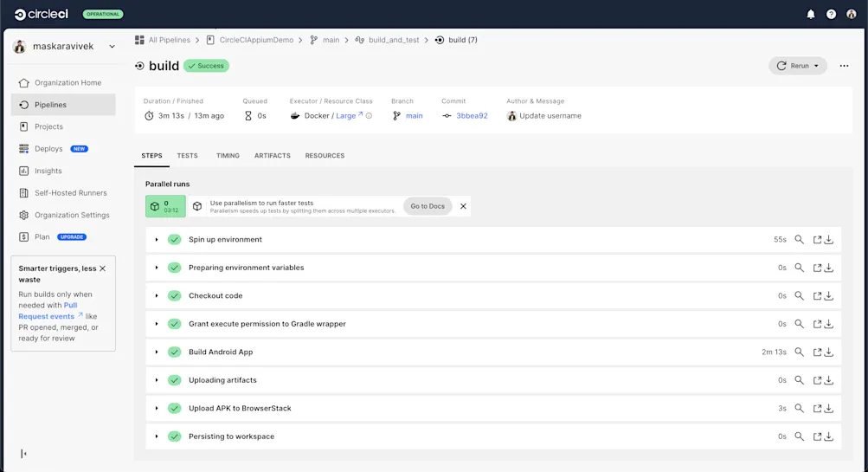
Task: Dismiss the parallelism tip banner
Action: coord(463,206)
